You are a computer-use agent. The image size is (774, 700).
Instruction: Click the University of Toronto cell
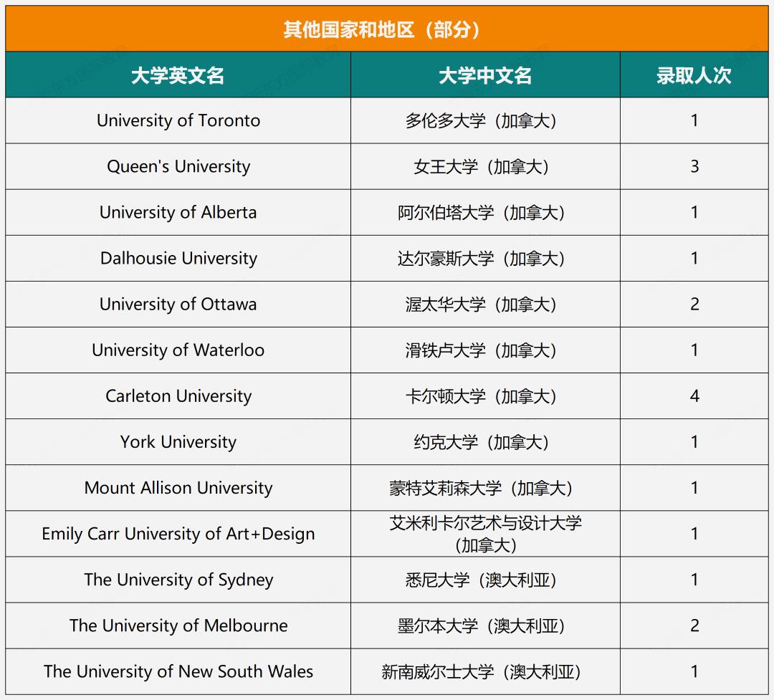point(178,120)
